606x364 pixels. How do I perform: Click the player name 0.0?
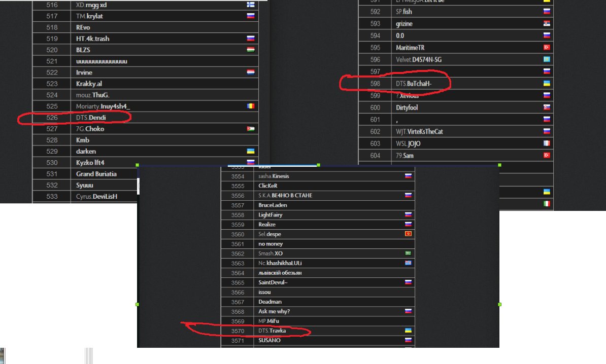pyautogui.click(x=400, y=35)
